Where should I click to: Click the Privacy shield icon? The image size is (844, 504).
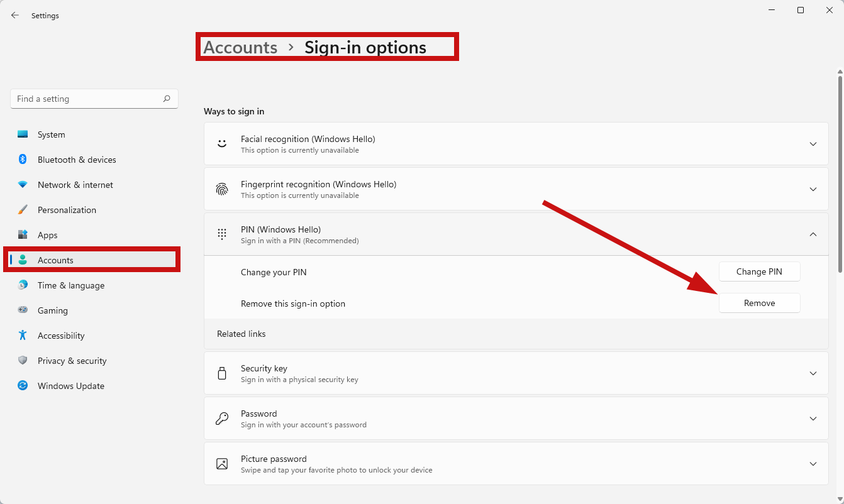pos(23,361)
